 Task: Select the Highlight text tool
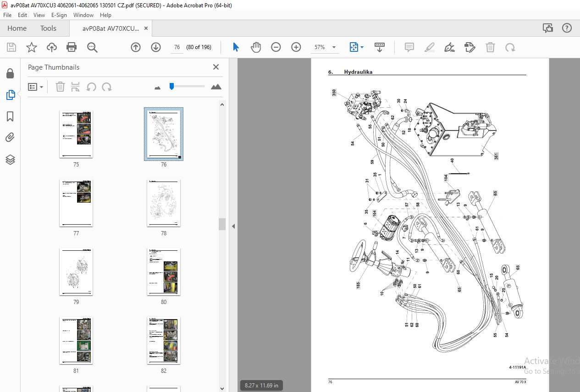pos(430,47)
